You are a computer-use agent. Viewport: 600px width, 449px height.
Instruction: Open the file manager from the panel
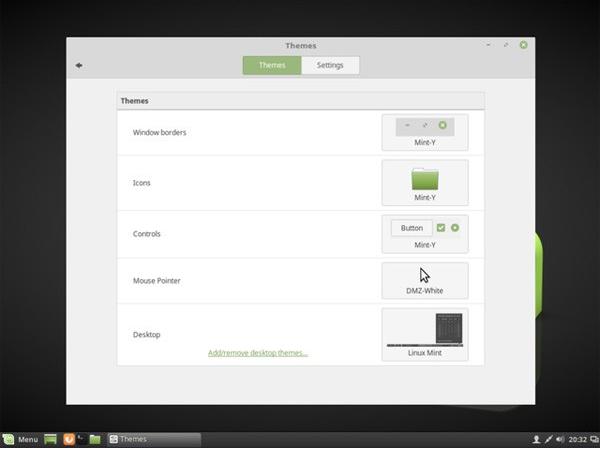point(95,439)
